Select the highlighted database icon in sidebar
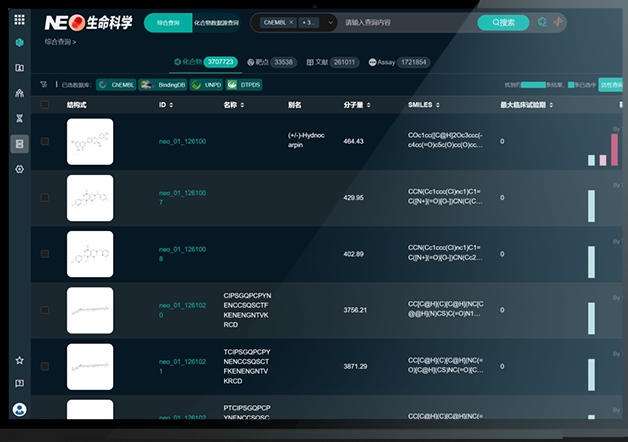628x442 pixels. pyautogui.click(x=19, y=144)
